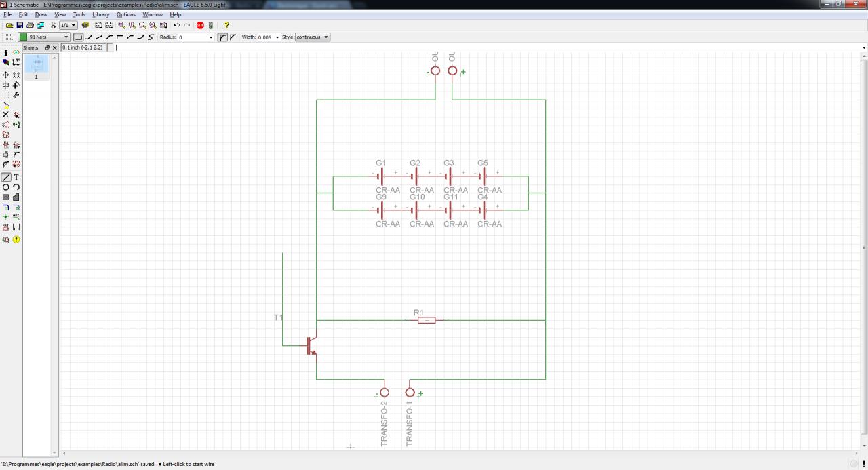Open the CAM processor icon

[x=41, y=25]
